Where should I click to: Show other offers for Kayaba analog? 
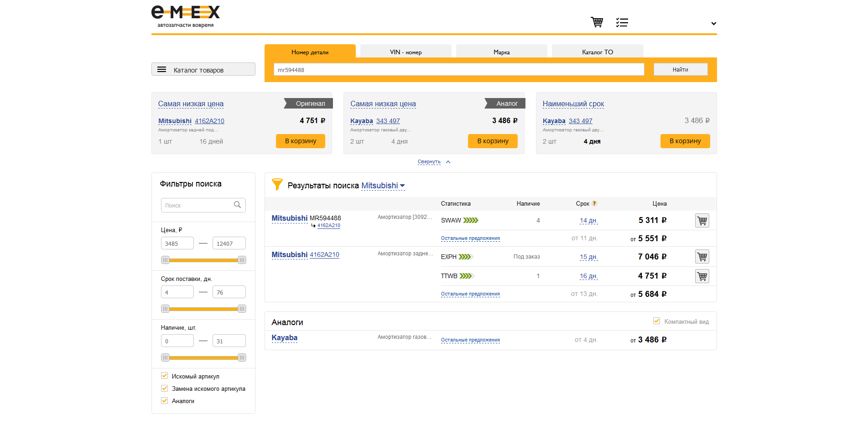pyautogui.click(x=470, y=340)
